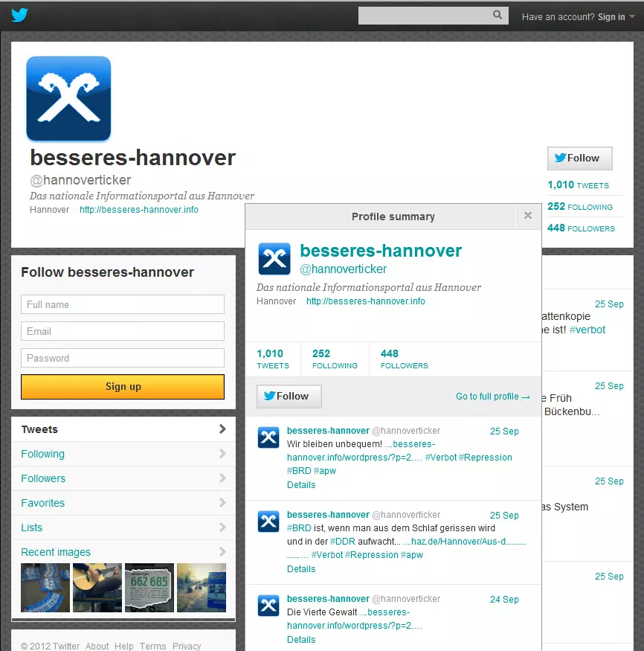Viewport: 644px width, 651px height.
Task: Click Sign in at the top bar
Action: 611,16
